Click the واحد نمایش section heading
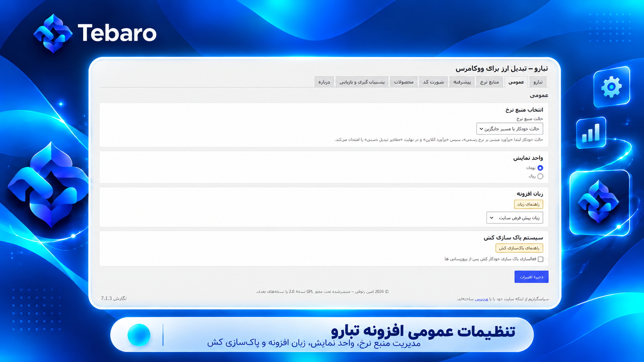The image size is (644, 362). coord(528,158)
